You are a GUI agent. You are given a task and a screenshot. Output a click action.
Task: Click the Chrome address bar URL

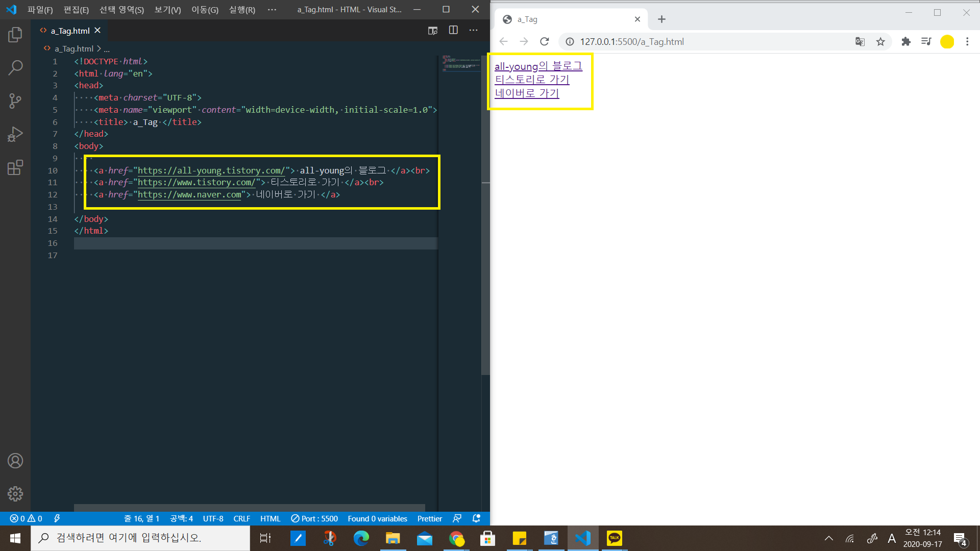(632, 42)
